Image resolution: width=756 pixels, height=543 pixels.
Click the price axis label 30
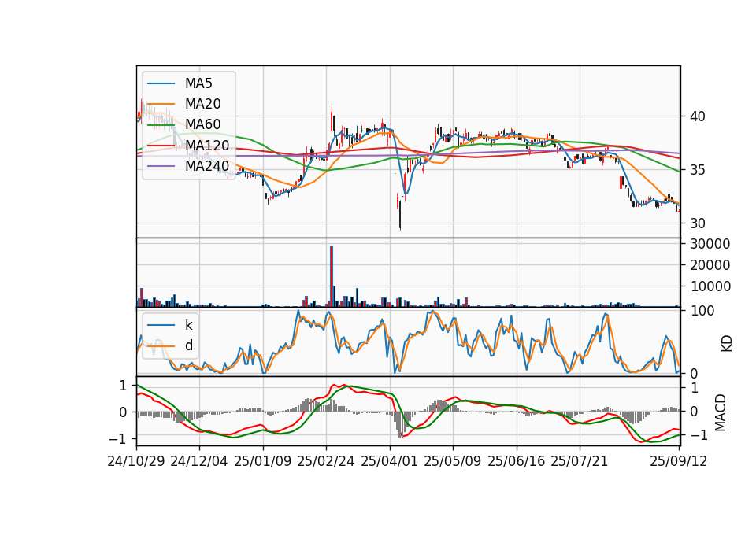(x=698, y=223)
